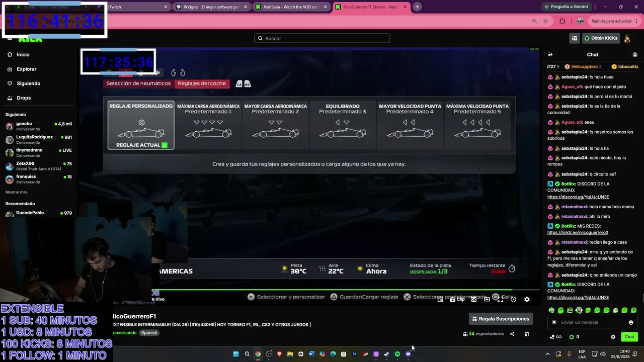The height and width of the screenshot is (362, 644).
Task: Open franquiss's channel
Action: click(x=38, y=179)
